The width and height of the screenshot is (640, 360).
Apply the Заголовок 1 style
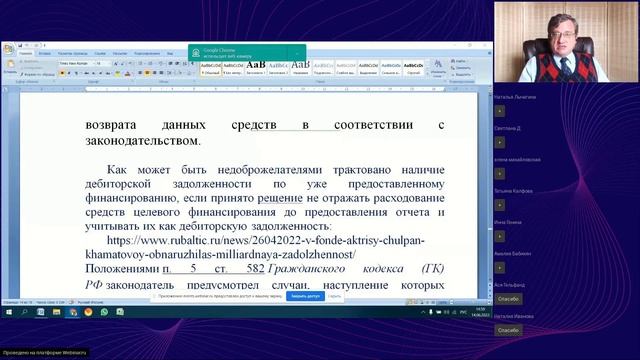click(256, 68)
